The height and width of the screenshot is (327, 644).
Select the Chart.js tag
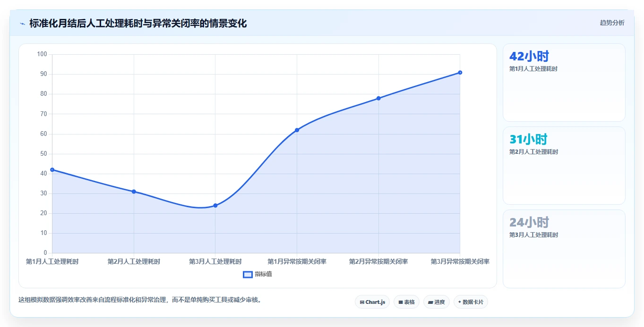coord(372,302)
